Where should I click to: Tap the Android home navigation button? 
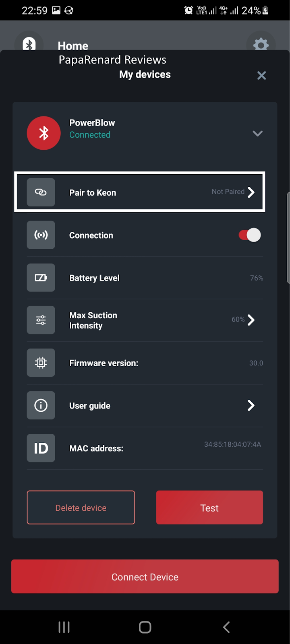[x=145, y=627]
